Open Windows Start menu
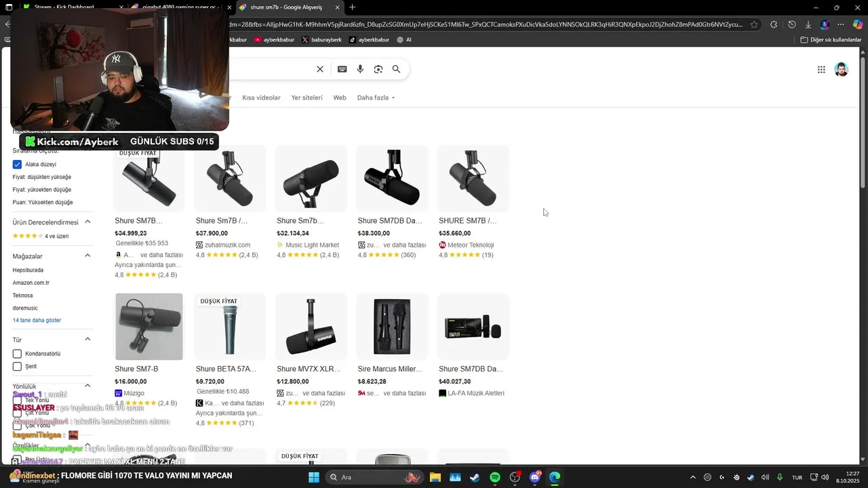The width and height of the screenshot is (868, 488). (314, 477)
